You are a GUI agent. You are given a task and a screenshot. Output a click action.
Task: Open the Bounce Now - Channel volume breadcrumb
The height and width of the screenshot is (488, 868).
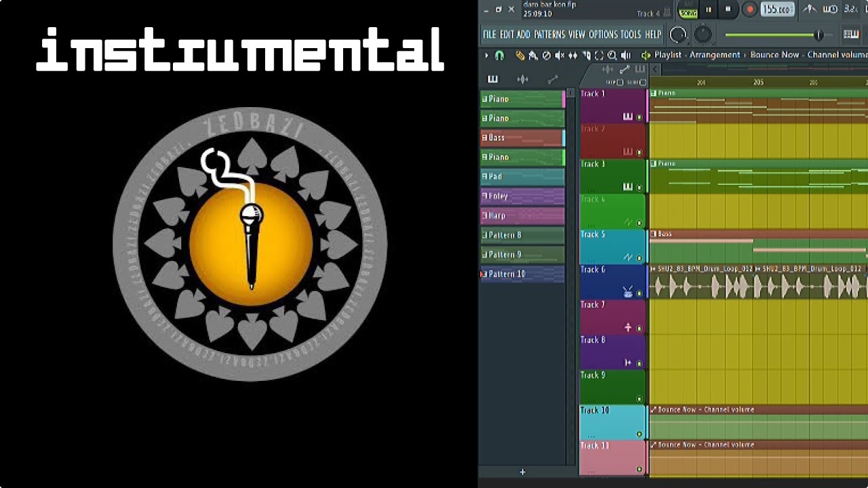point(809,55)
